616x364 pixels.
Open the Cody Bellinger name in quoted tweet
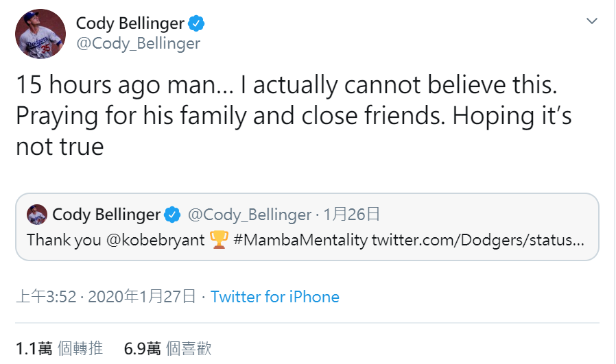point(106,215)
